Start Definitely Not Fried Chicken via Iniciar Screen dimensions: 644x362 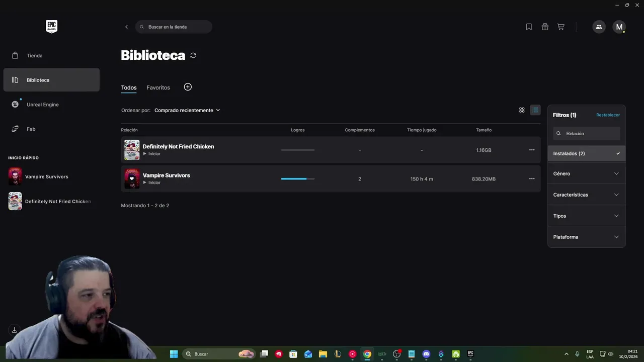(x=152, y=154)
